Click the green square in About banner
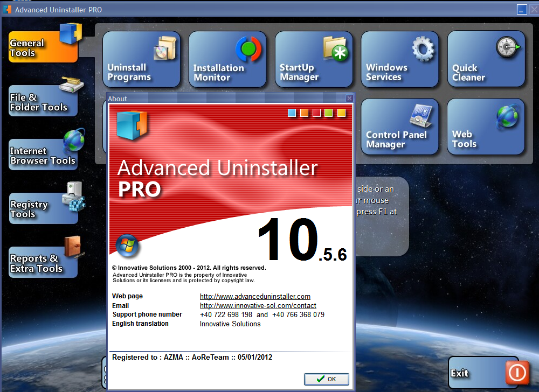The height and width of the screenshot is (392, 539). 329,113
